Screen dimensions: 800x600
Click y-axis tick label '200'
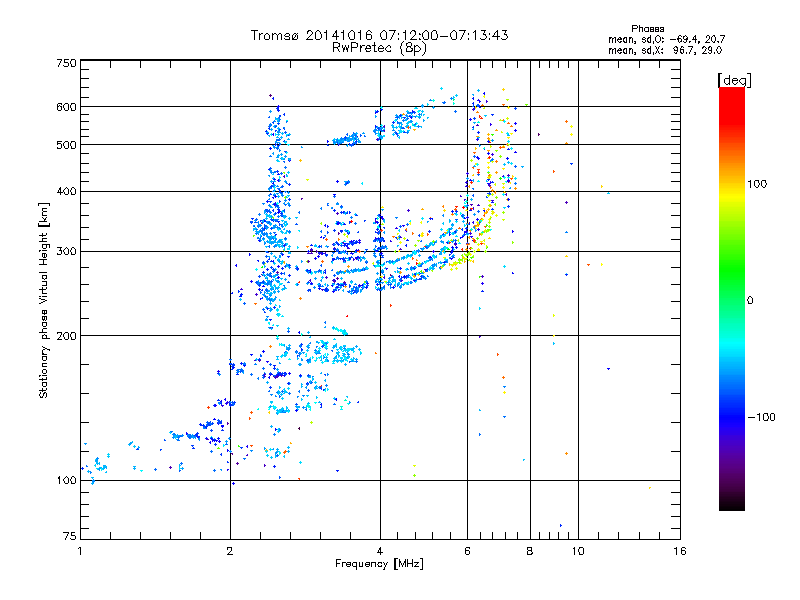[x=67, y=336]
